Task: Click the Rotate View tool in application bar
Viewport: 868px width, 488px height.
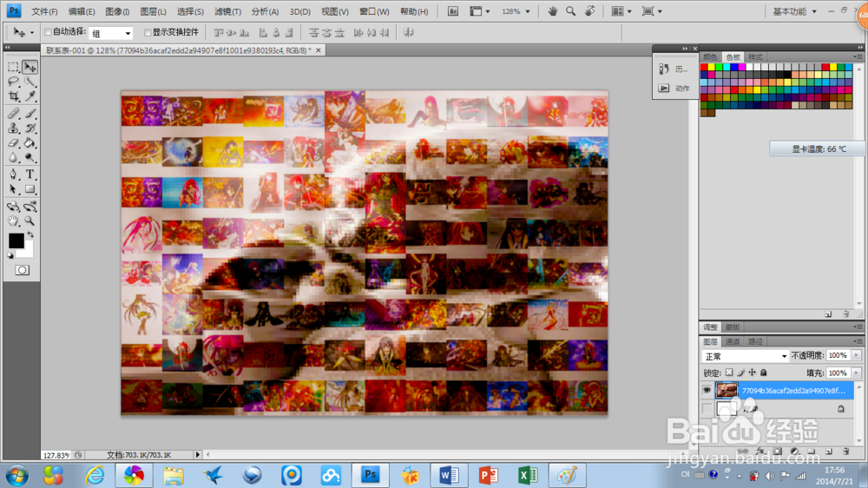Action: (589, 11)
